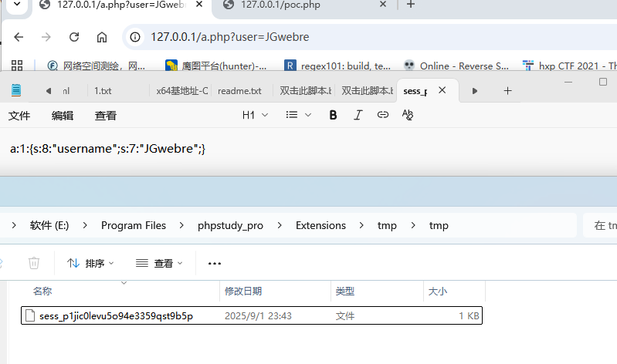Toggle italic formatting in Notepad
This screenshot has height=364, width=617.
point(358,115)
